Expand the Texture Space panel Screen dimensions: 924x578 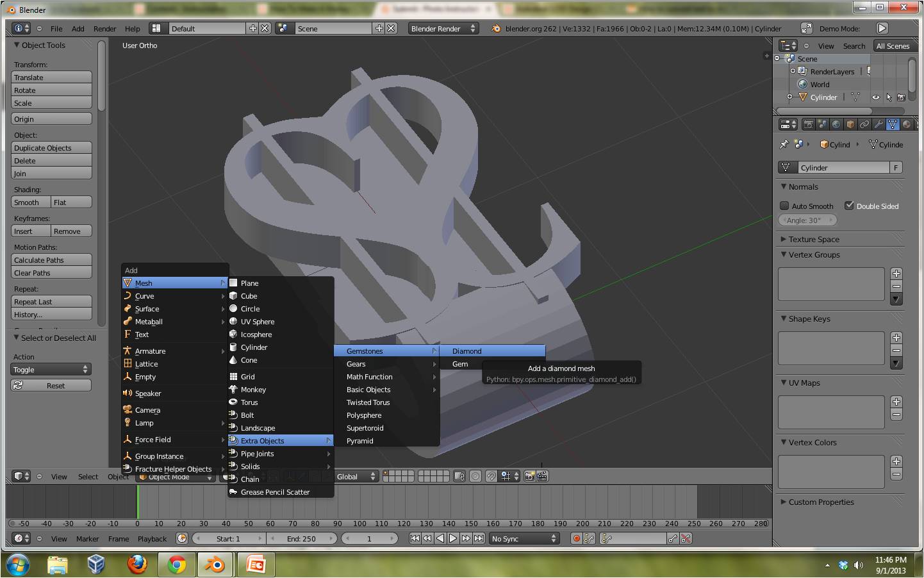coord(783,239)
